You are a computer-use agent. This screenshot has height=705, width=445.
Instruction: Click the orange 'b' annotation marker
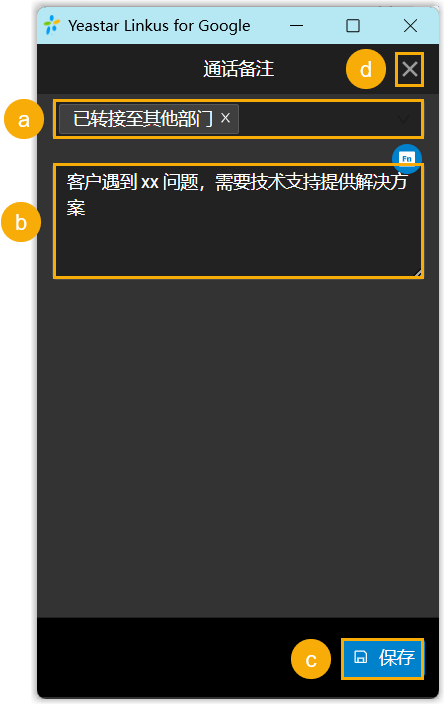(x=21, y=222)
